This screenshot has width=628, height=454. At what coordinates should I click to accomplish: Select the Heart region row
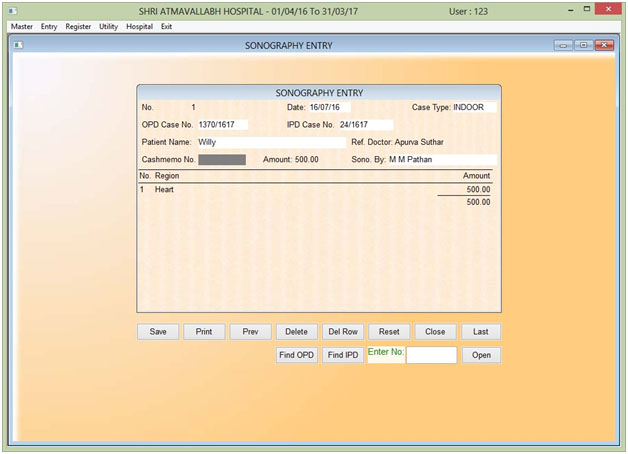[165, 189]
